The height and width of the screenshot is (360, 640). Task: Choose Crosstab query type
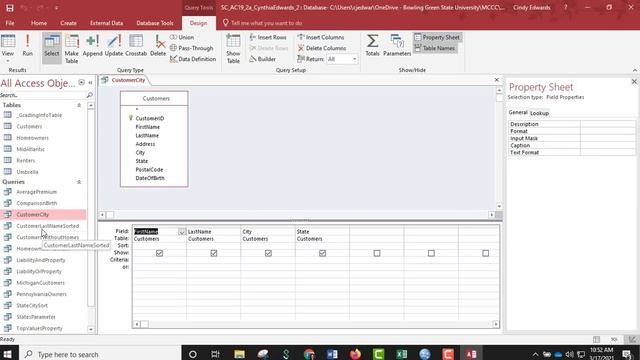click(136, 45)
